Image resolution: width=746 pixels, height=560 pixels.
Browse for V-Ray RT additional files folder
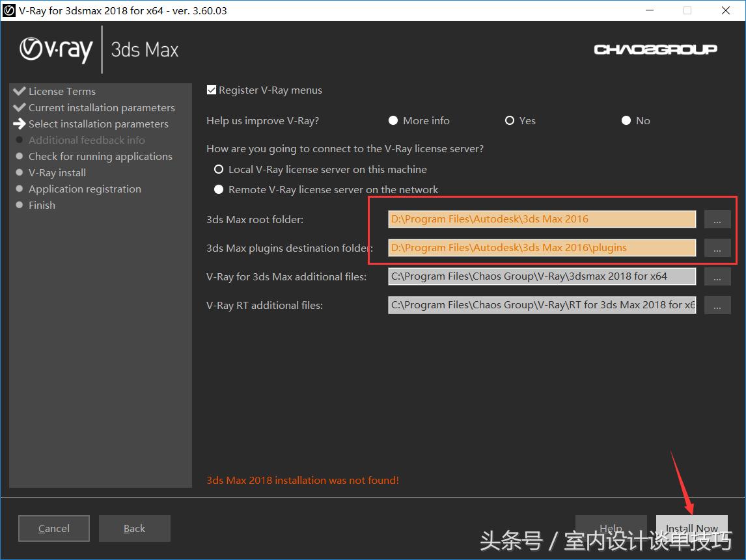click(717, 305)
